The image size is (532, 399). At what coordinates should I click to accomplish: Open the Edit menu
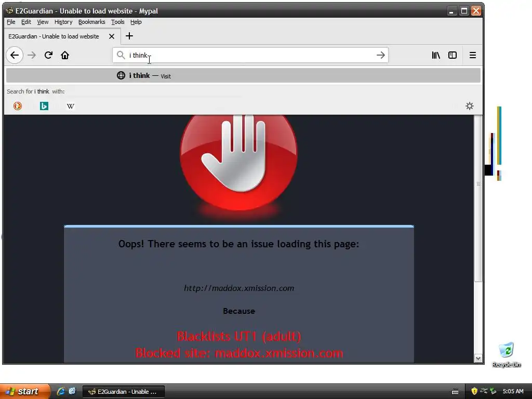(26, 22)
